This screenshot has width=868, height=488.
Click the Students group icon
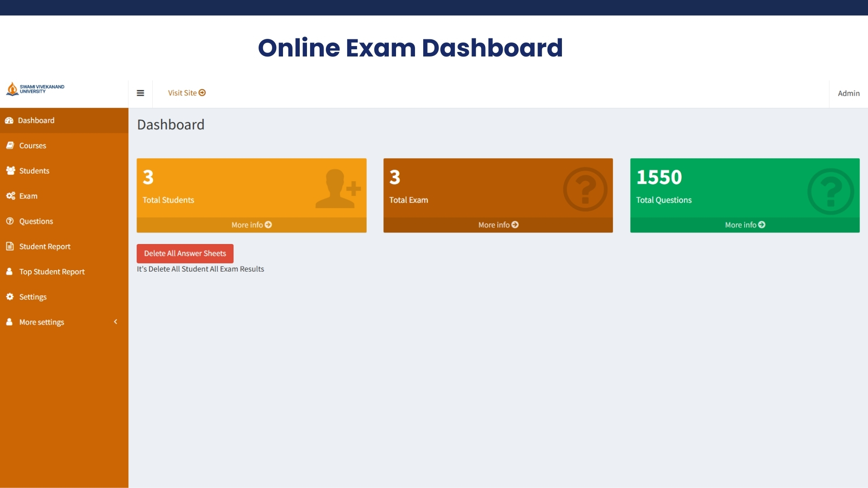coord(9,170)
